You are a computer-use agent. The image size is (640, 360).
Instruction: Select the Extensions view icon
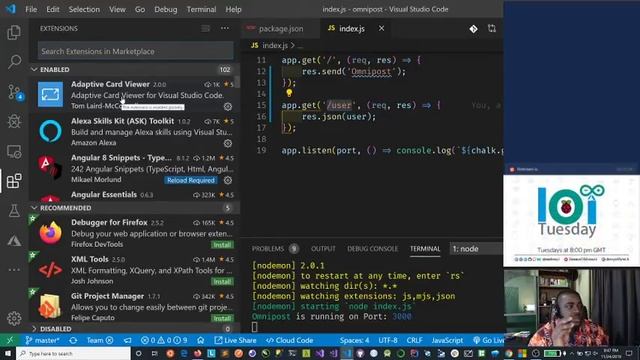tap(14, 181)
